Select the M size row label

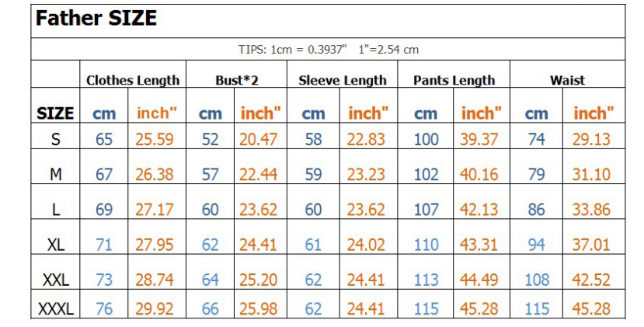click(x=55, y=175)
